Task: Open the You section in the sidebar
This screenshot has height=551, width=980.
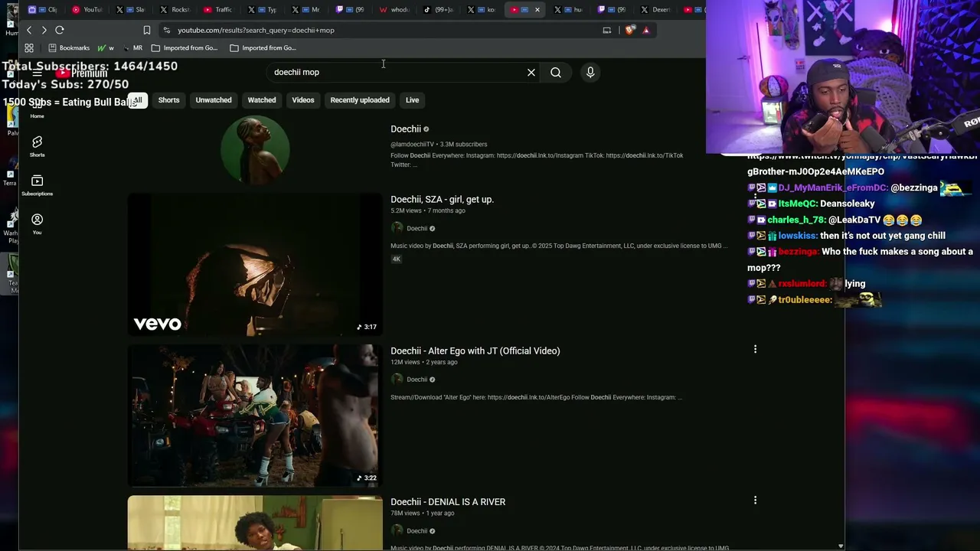Action: 37,223
